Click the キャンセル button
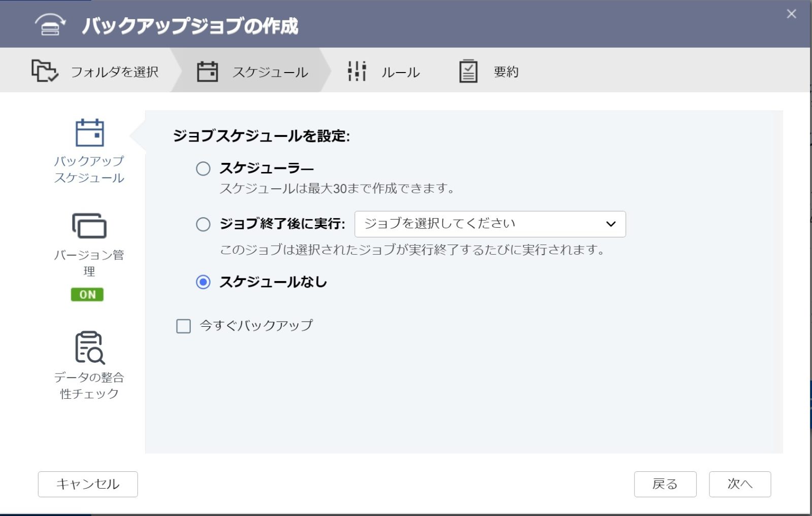The image size is (812, 516). (88, 484)
